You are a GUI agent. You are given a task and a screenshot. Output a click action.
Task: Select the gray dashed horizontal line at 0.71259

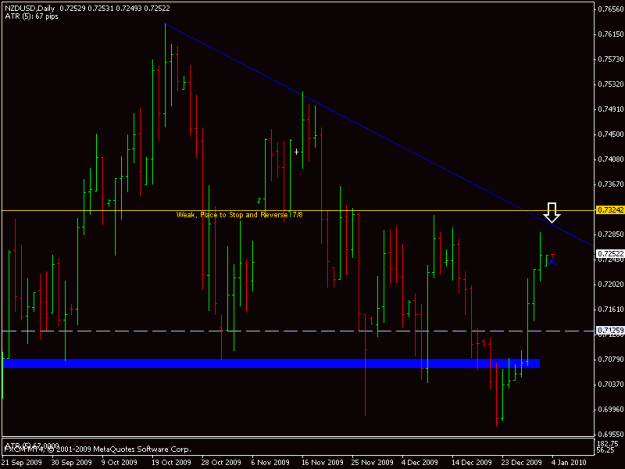[x=298, y=331]
